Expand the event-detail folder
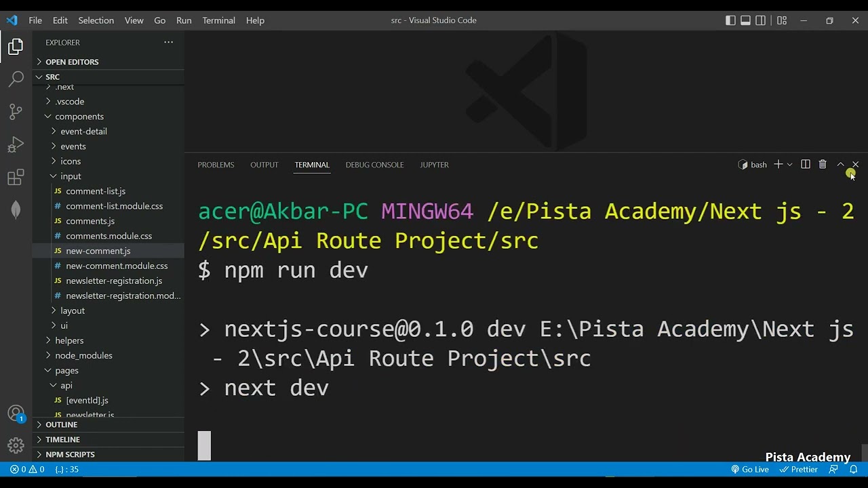The height and width of the screenshot is (488, 868). (x=108, y=131)
